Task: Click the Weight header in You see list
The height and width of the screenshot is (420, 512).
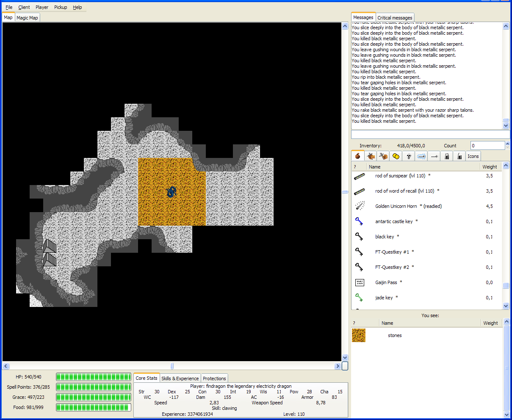Action: click(x=492, y=323)
